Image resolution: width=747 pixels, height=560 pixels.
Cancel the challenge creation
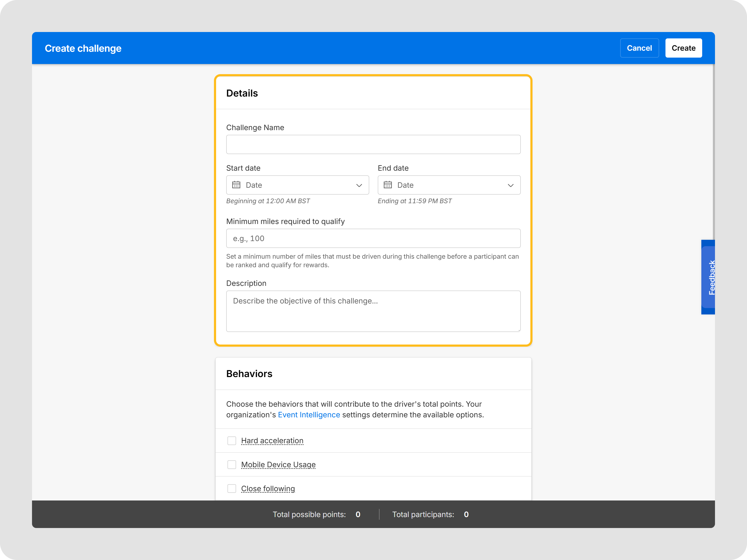click(639, 48)
